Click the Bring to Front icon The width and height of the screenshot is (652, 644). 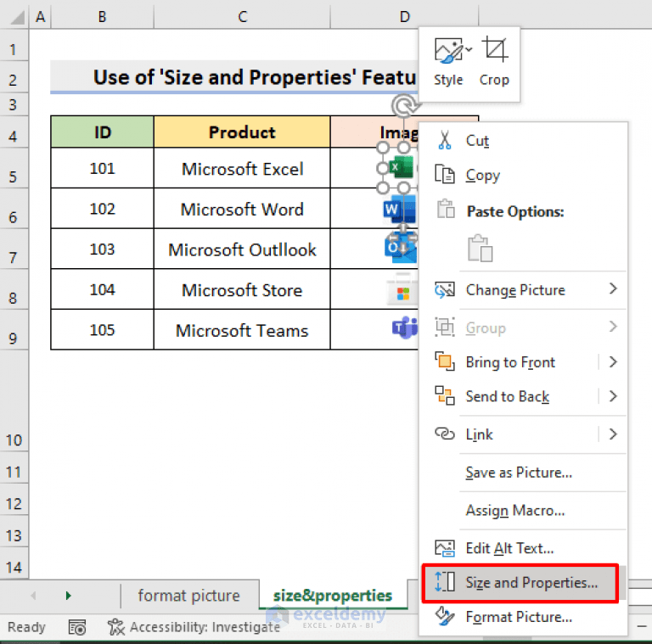coord(445,361)
